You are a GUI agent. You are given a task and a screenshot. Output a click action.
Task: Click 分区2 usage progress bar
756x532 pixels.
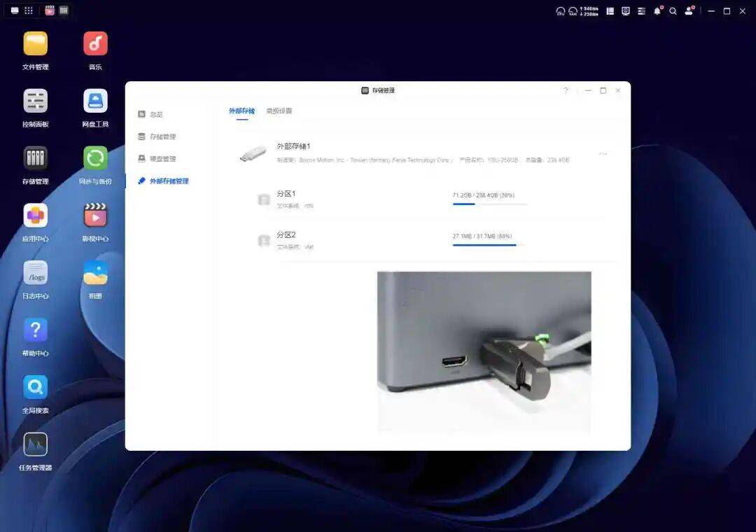pos(489,245)
